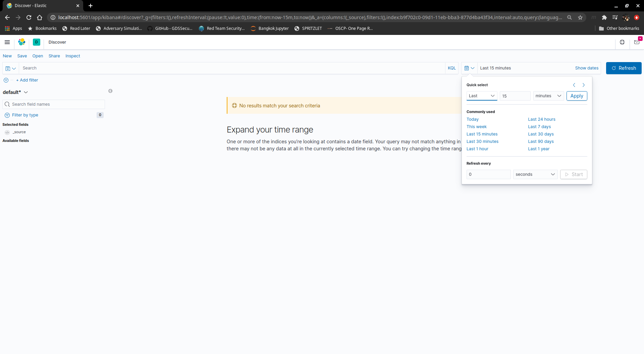Open the Inspect menu item
644x354 pixels.
point(73,56)
